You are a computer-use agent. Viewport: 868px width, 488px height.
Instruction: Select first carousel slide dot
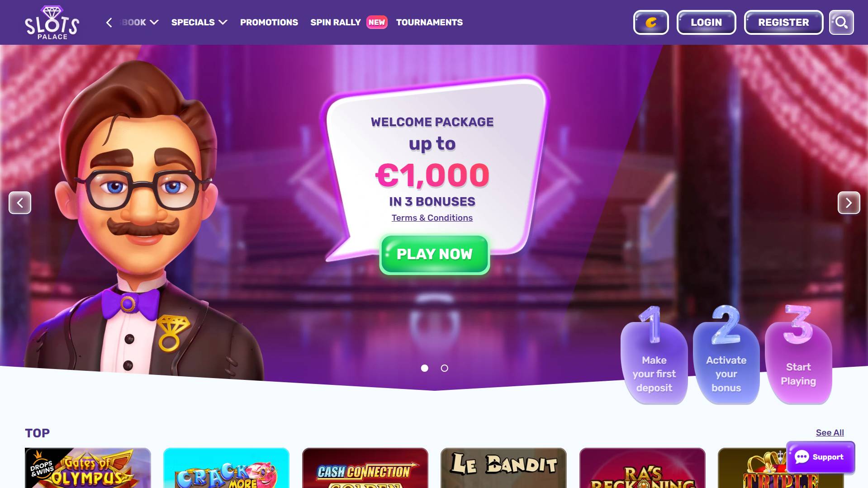coord(424,368)
